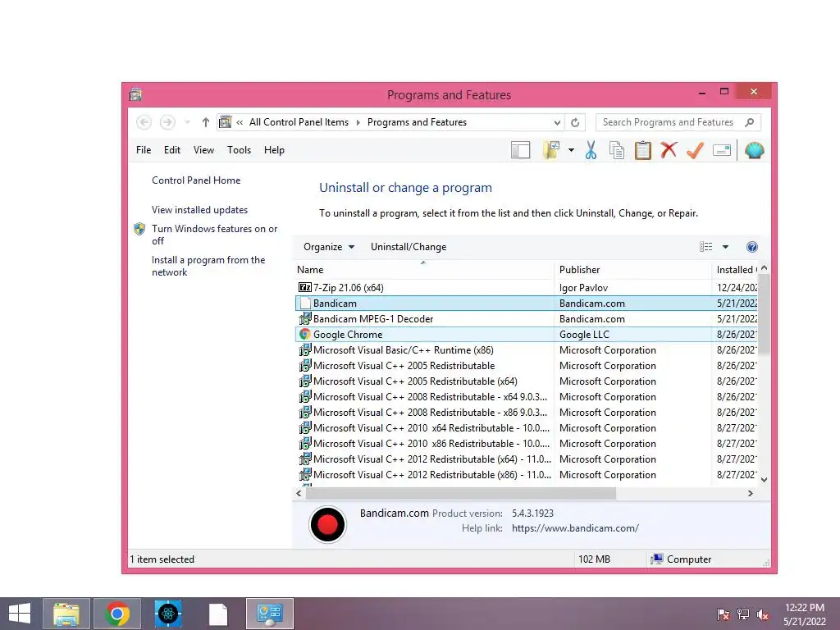Click Install a program from the network
This screenshot has height=630, width=840.
click(208, 266)
